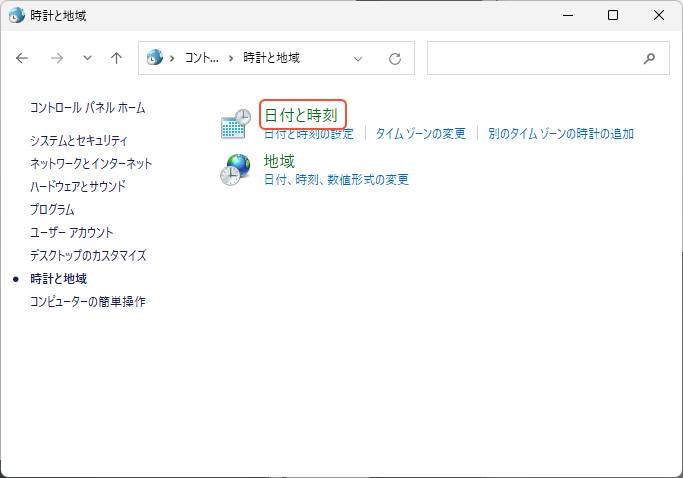The width and height of the screenshot is (683, 478).
Task: Click the back arrow navigation button
Action: click(22, 58)
